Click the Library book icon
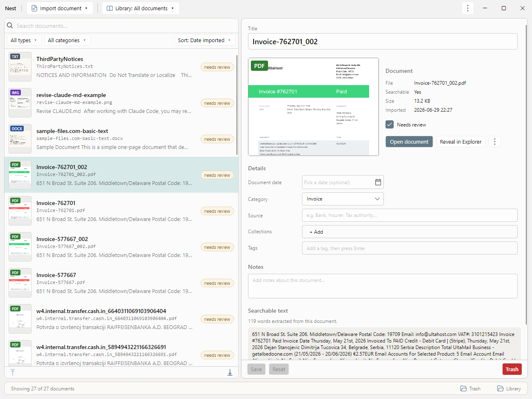 (x=110, y=8)
